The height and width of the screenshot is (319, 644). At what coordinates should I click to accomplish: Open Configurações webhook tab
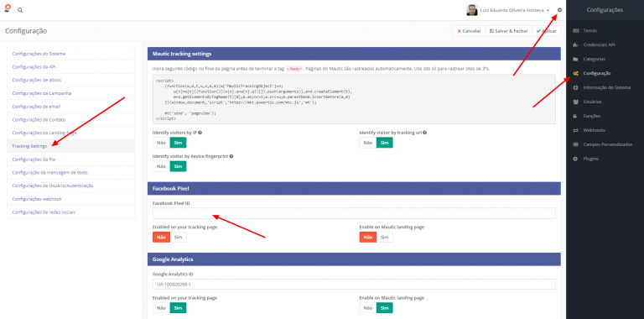[x=70, y=199]
